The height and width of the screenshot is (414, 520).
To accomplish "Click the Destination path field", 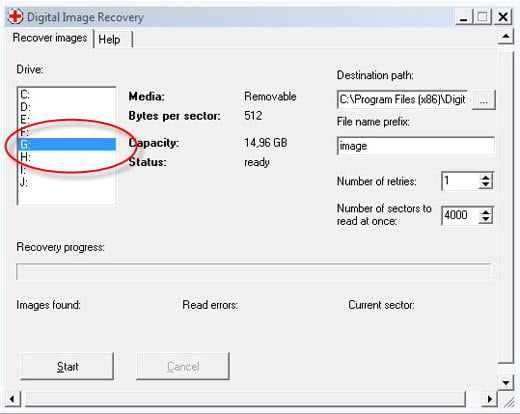I will pos(402,99).
